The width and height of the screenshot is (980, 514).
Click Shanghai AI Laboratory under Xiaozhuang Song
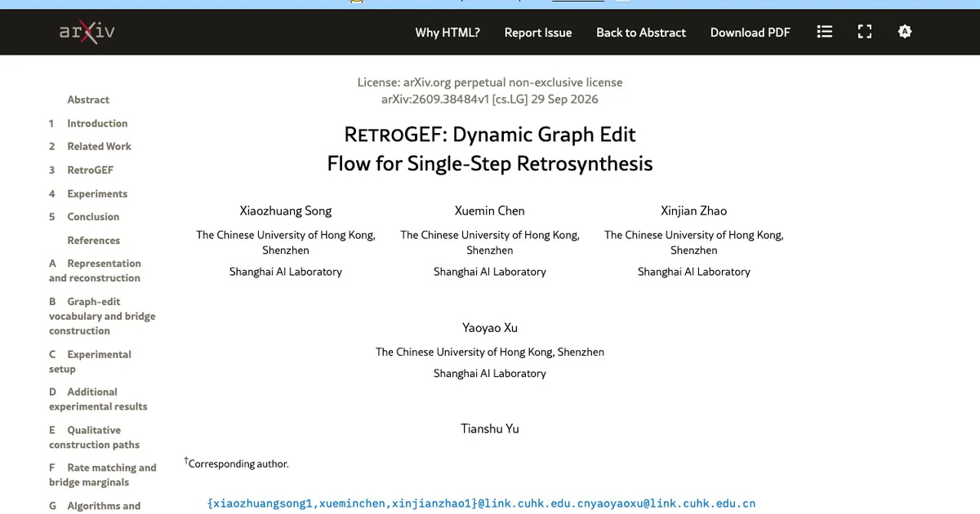coord(286,272)
